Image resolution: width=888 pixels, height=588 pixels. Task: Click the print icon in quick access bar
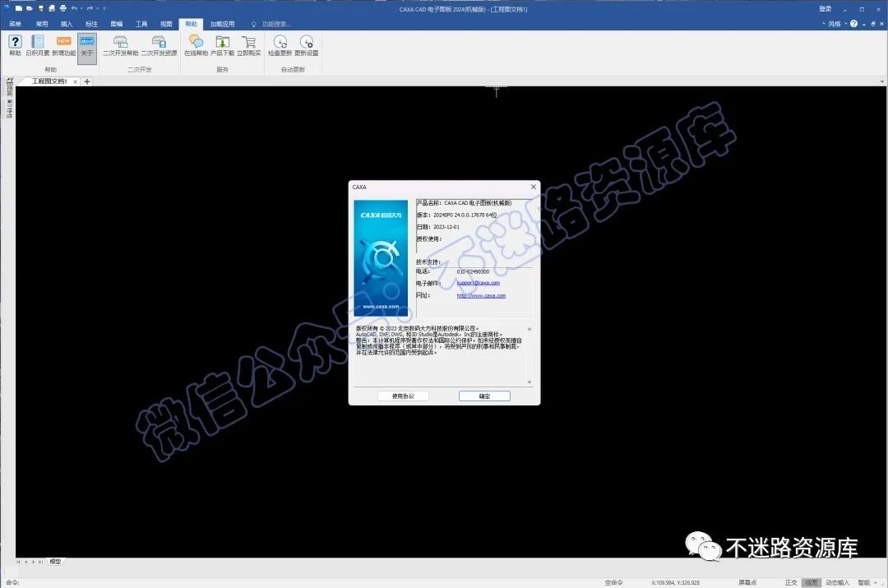[x=62, y=8]
